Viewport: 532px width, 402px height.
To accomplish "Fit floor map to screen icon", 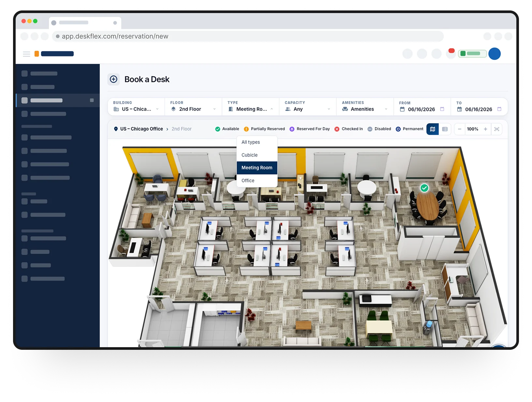I will (497, 129).
